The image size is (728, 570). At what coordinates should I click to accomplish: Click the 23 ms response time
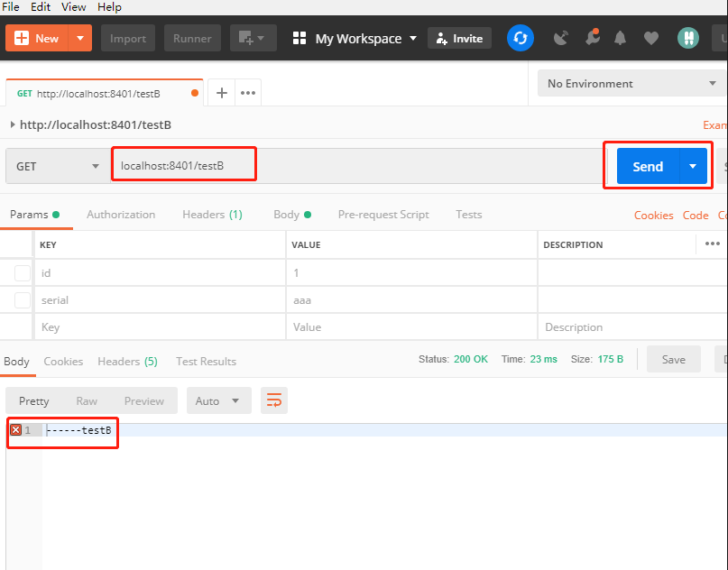click(x=543, y=359)
